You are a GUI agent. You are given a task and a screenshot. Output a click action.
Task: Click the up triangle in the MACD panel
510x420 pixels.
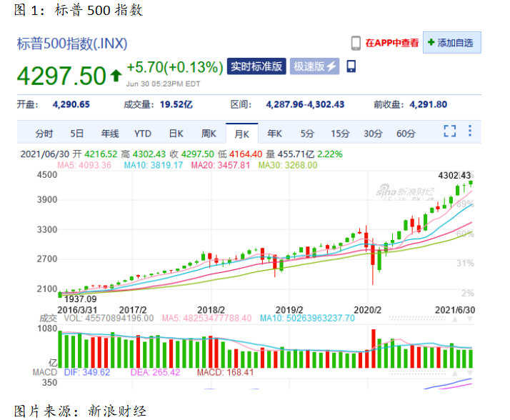(455, 374)
